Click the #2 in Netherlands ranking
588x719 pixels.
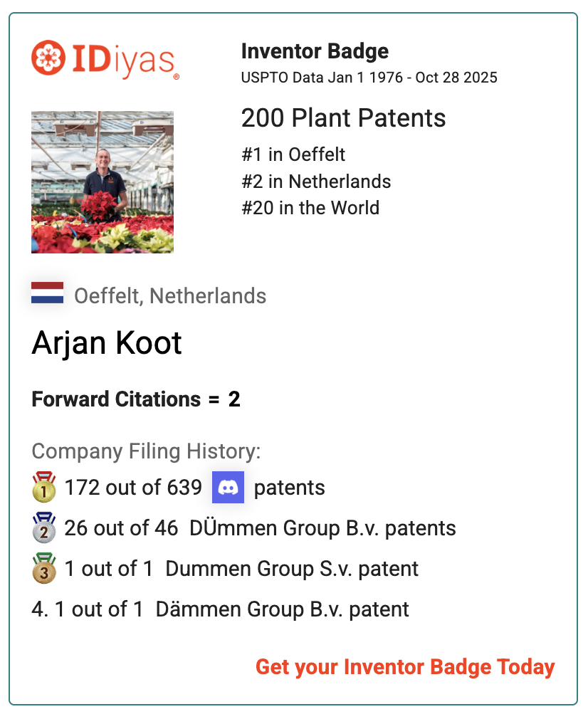(x=316, y=182)
